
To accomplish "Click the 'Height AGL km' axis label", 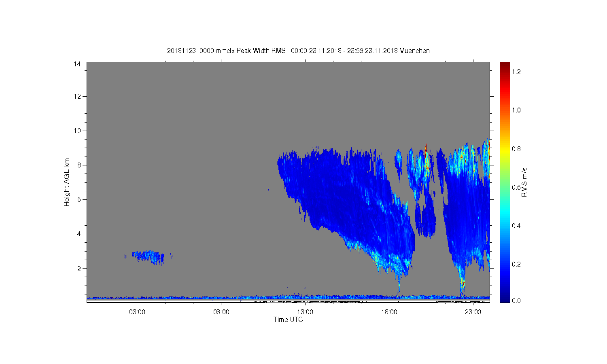I will pos(67,182).
